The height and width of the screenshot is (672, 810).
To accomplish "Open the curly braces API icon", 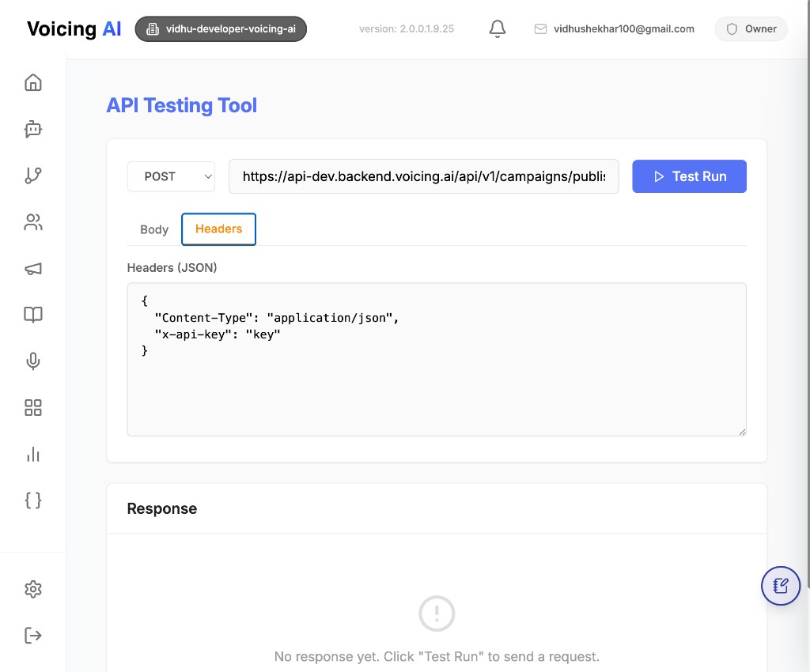I will pos(33,500).
